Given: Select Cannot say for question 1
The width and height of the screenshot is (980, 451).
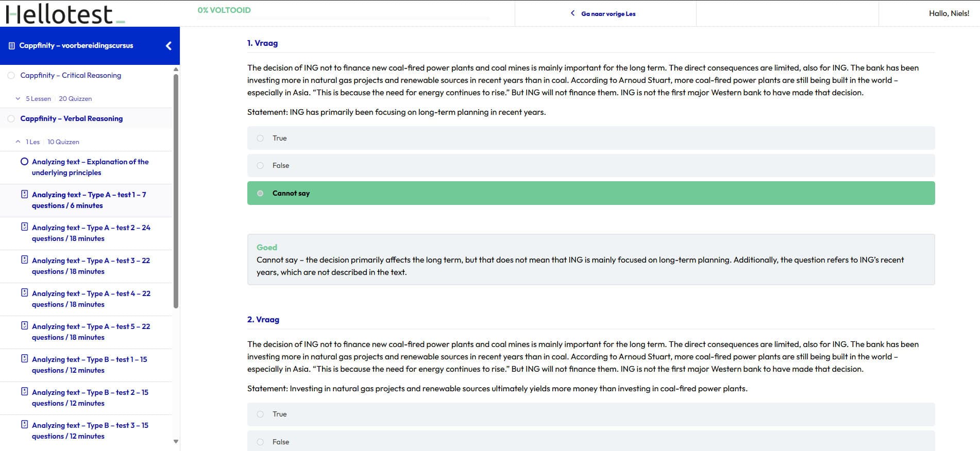Looking at the screenshot, I should 260,193.
